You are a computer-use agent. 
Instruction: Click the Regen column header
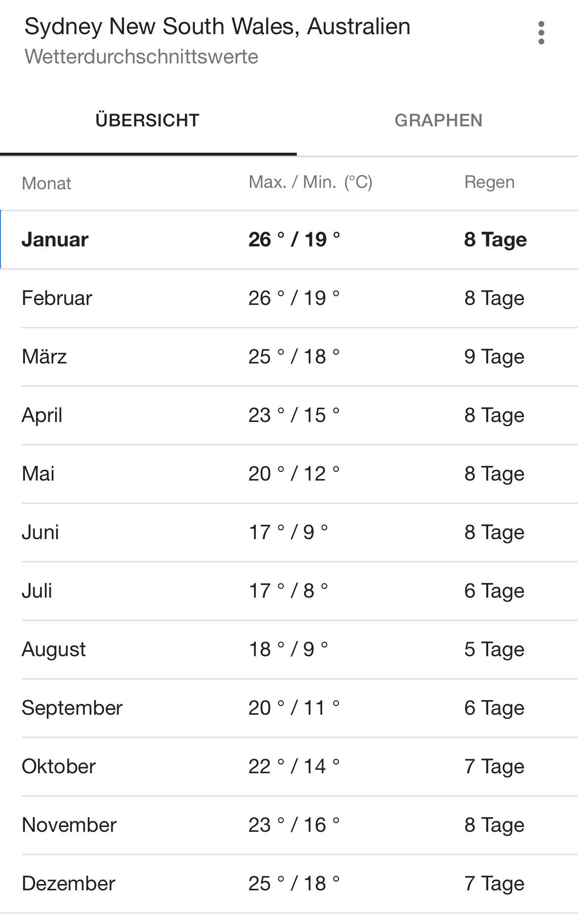click(489, 182)
